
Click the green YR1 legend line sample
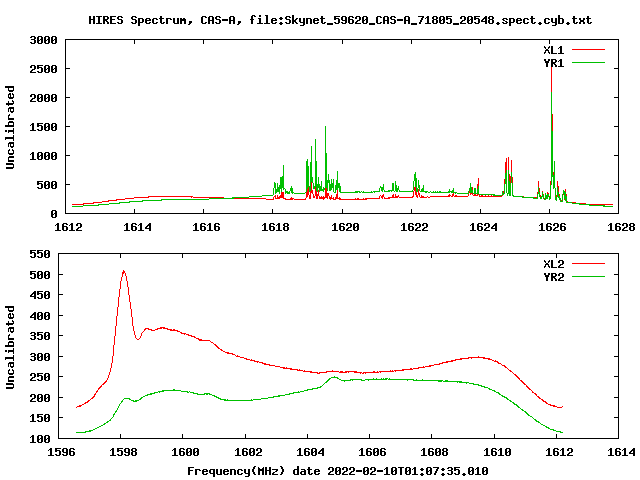(588, 63)
